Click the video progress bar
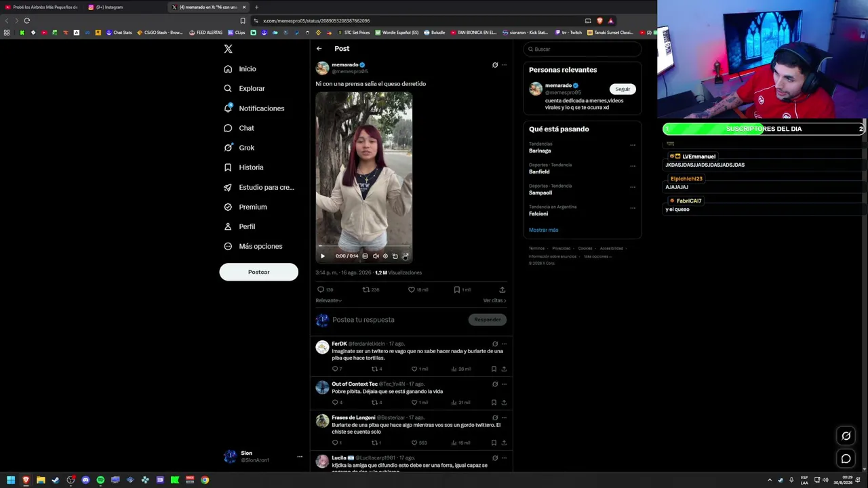 (x=364, y=247)
